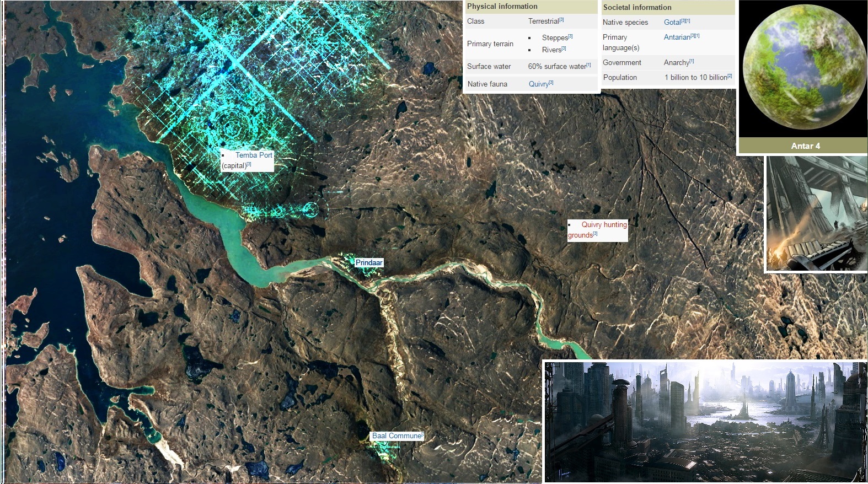Screen dimensions: 868x484
Task: Click the Terrestrial class value
Action: (543, 21)
